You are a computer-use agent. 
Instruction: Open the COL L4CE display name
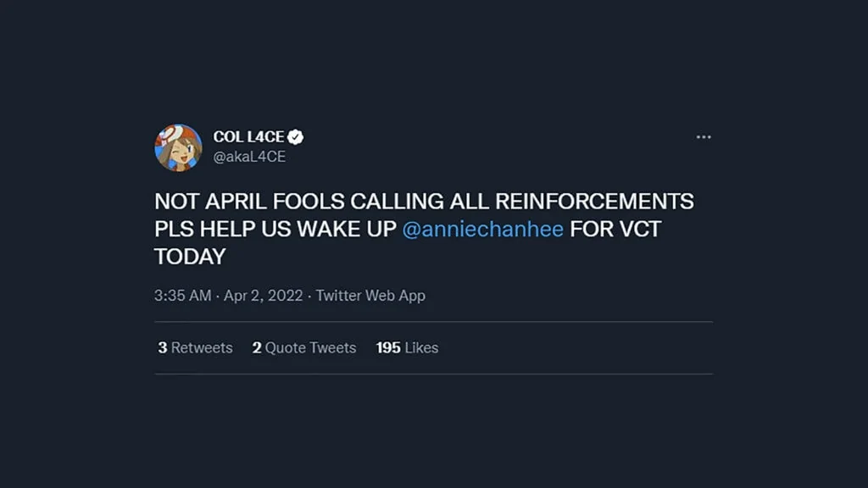[248, 136]
